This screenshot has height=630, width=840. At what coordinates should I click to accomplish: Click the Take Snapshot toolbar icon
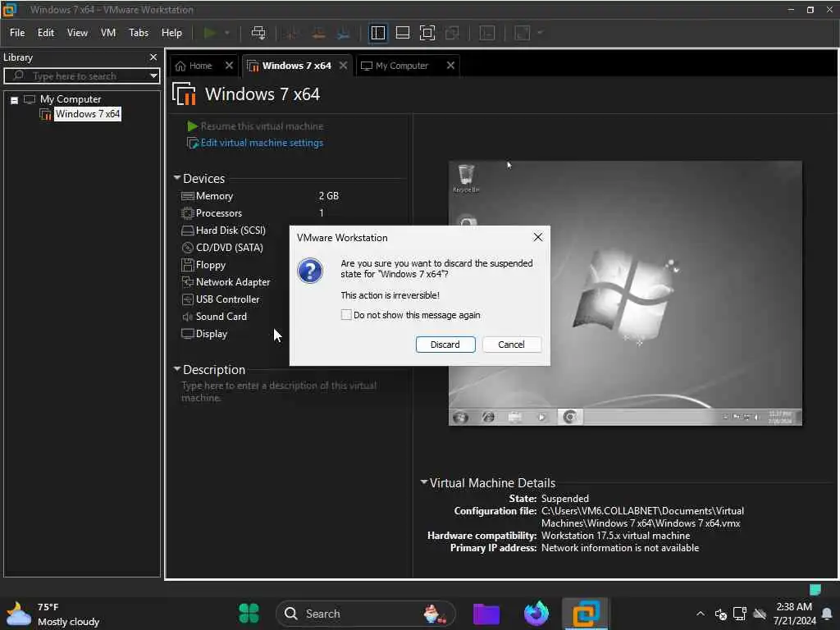point(292,33)
